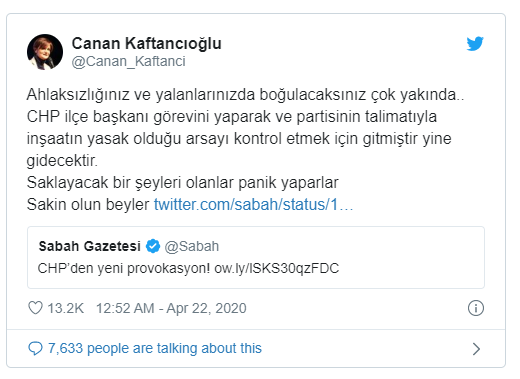
Task: Click the Twitter bird logo icon
Action: (475, 44)
